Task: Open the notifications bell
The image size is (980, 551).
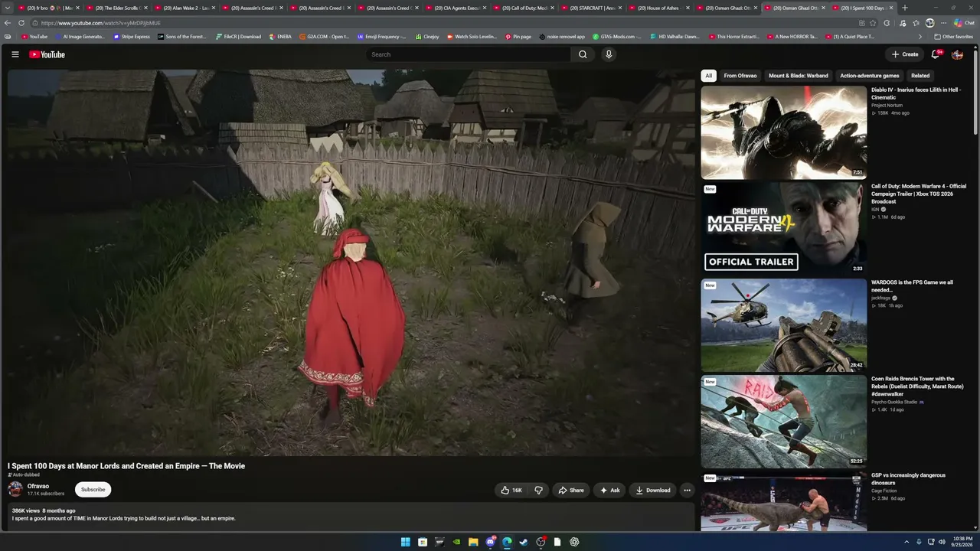Action: point(936,54)
